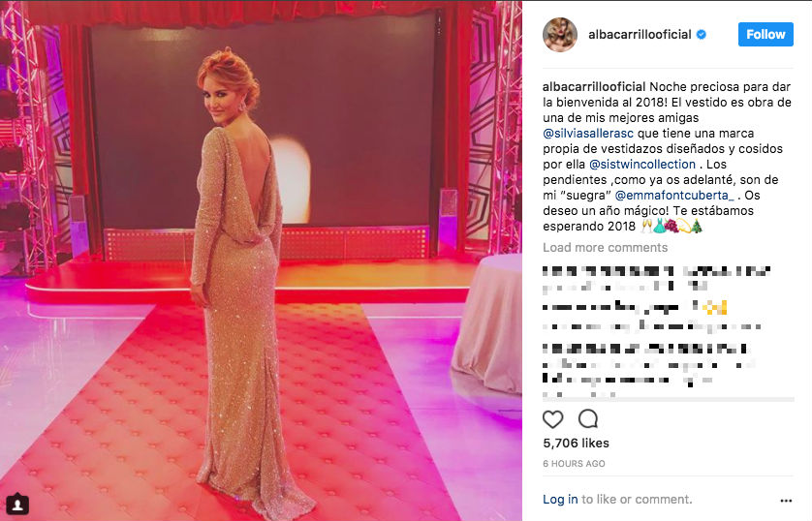Open albacarrillooficial username in header

(x=640, y=35)
